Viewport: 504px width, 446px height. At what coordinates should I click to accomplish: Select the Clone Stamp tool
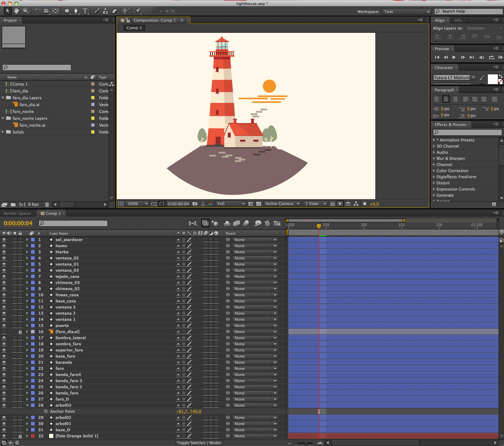tap(105, 11)
